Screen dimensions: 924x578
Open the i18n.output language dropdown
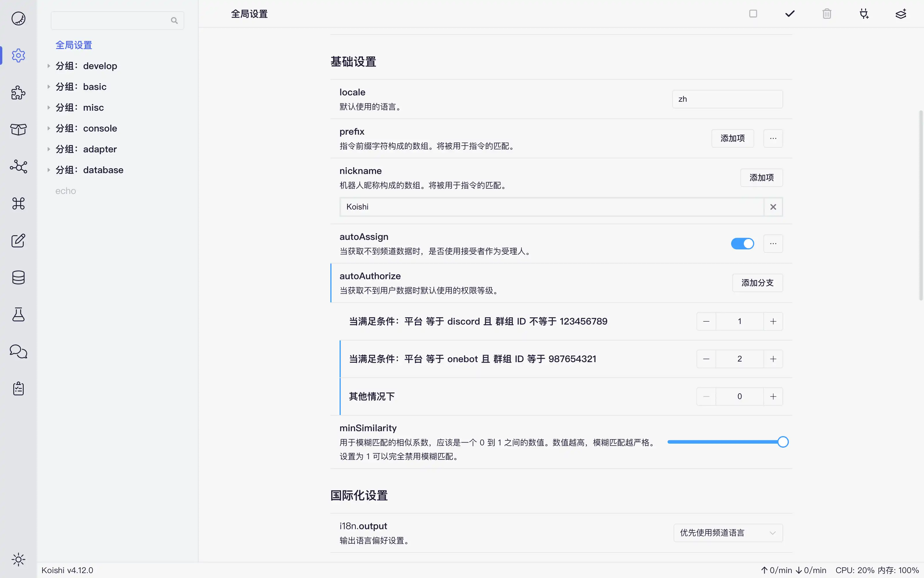(x=728, y=533)
